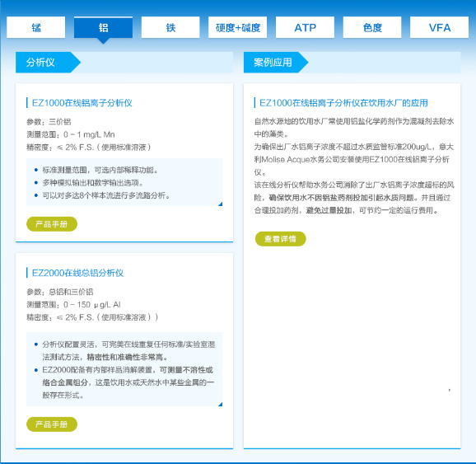476x464 pixels.
Task: Open EZ1000在线铝离子分析仪 title link
Action: click(x=82, y=103)
